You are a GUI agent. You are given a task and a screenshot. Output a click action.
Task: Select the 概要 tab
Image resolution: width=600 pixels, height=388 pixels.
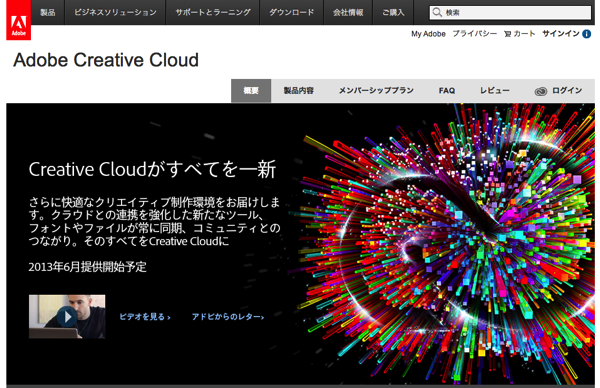251,91
